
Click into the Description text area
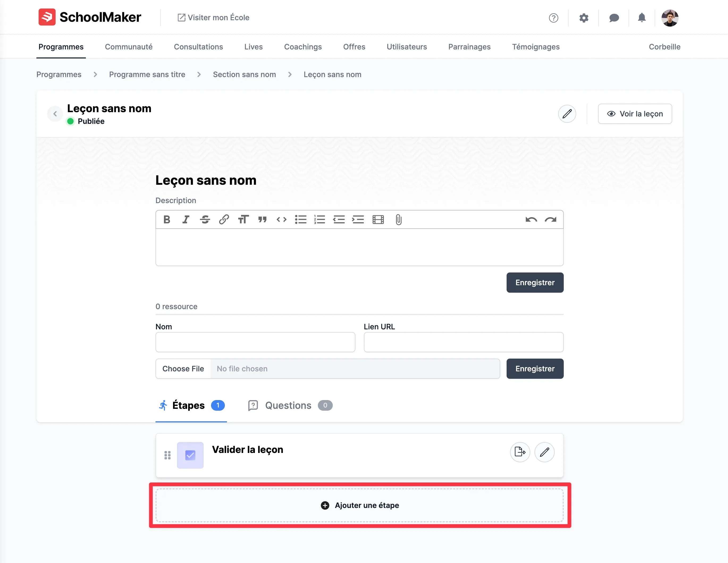coord(359,247)
